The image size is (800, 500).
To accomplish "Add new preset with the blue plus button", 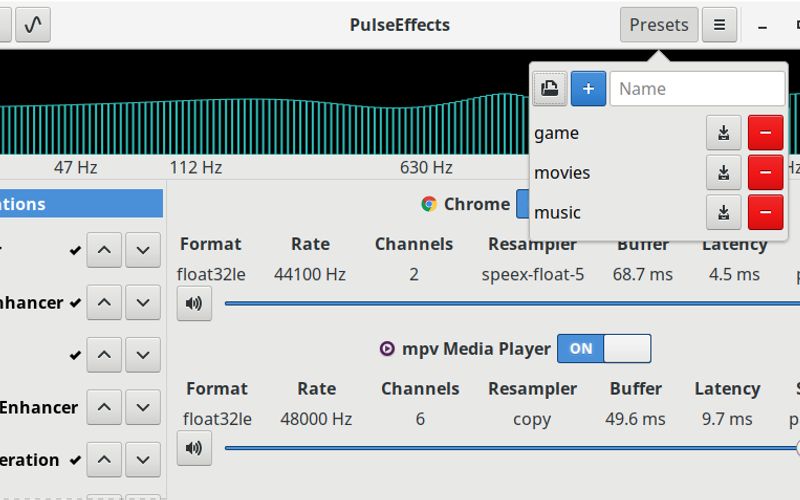I will click(x=588, y=89).
